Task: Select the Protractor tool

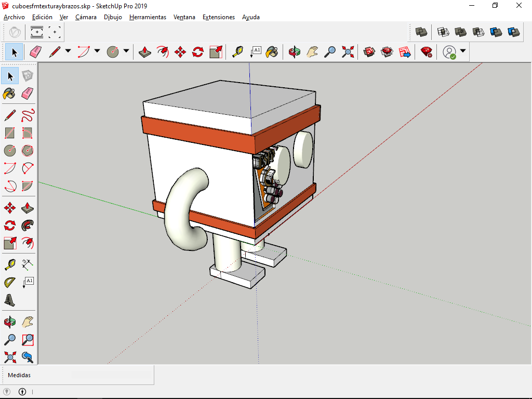Action: 10,282
